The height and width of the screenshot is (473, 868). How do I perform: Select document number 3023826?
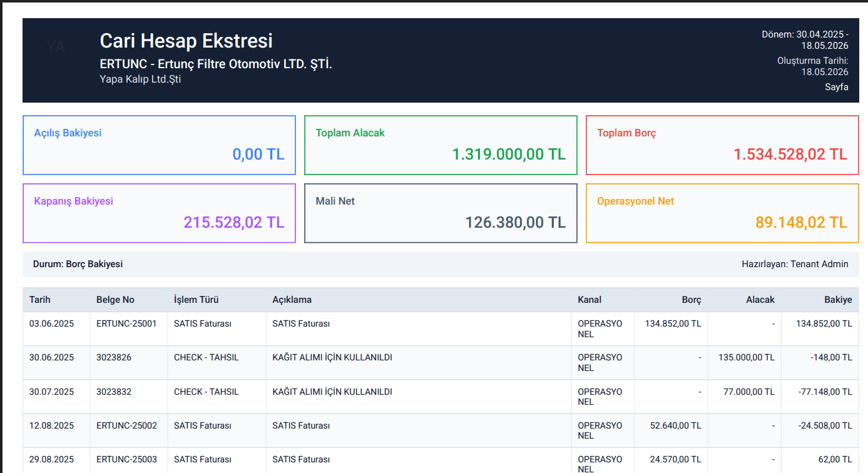(114, 357)
